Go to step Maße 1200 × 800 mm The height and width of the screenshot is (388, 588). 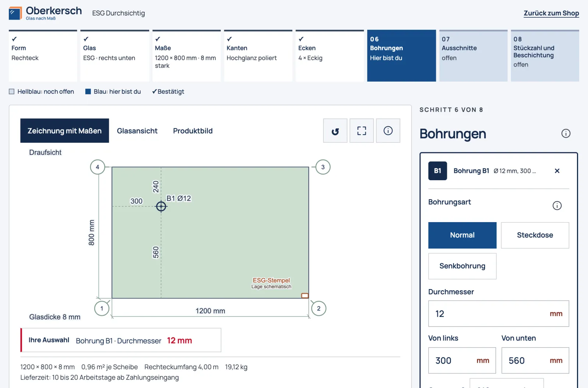pyautogui.click(x=186, y=56)
